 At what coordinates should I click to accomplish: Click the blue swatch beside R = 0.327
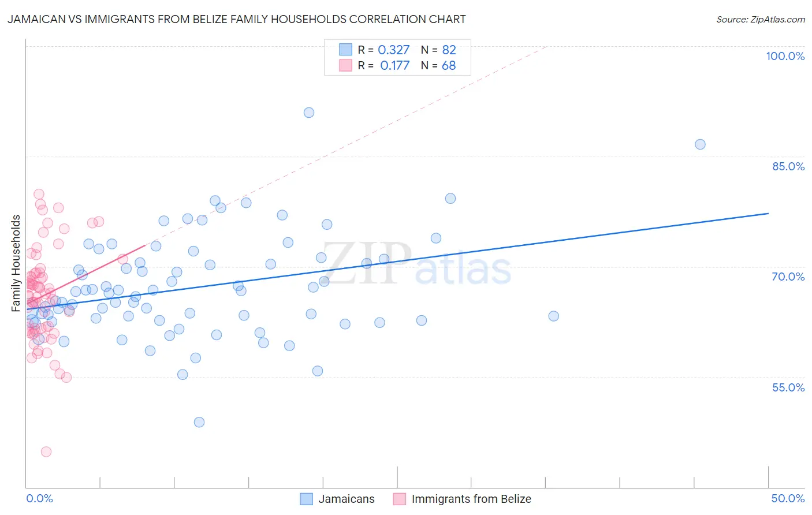pyautogui.click(x=345, y=50)
